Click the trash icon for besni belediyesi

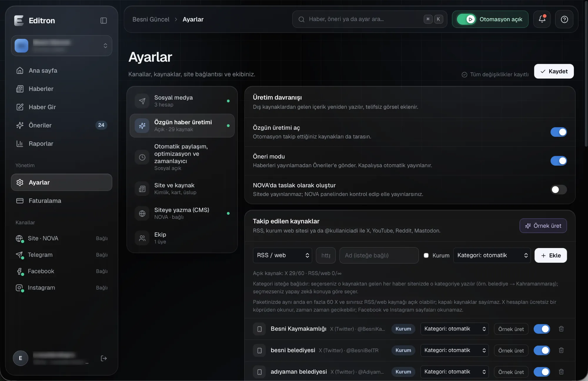point(561,350)
